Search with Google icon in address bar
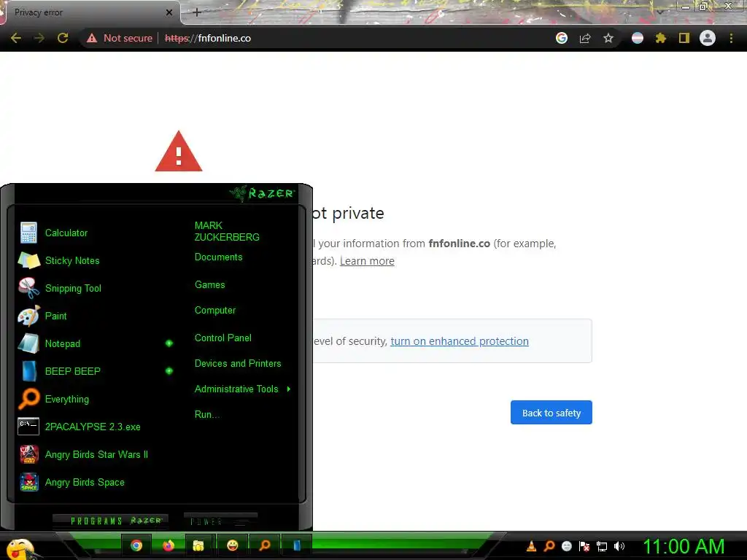 pos(562,38)
